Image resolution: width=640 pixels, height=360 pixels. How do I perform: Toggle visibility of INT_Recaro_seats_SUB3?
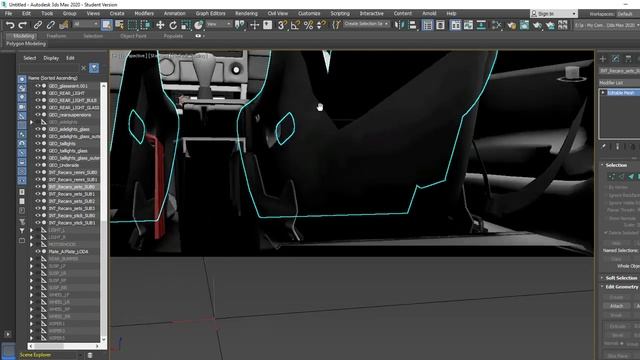(38, 208)
